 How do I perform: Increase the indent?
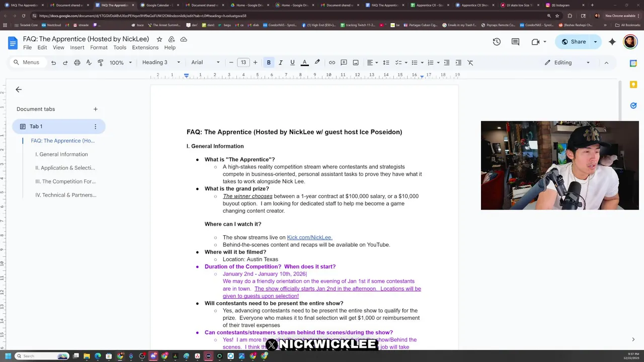(458, 62)
